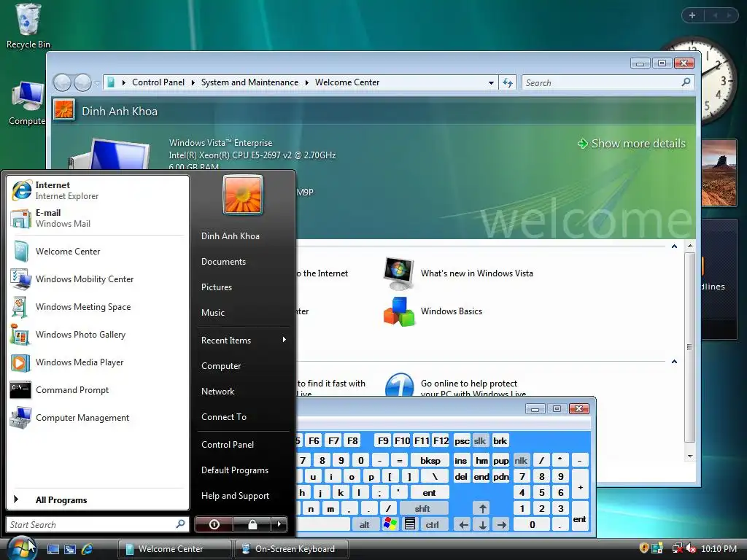Click up arrow key on On-Screen Keyboard
Screen dimensions: 747x560
[x=483, y=508]
